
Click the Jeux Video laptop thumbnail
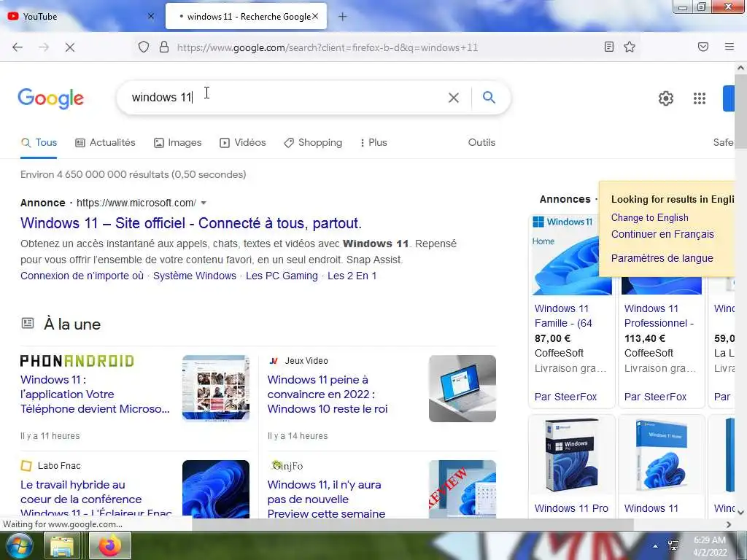pyautogui.click(x=462, y=389)
